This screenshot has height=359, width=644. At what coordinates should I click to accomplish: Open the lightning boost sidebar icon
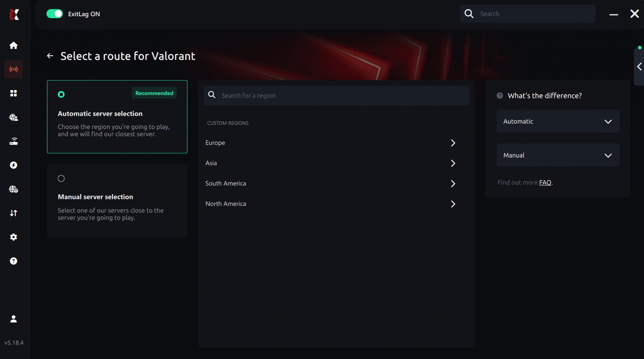[x=13, y=165]
